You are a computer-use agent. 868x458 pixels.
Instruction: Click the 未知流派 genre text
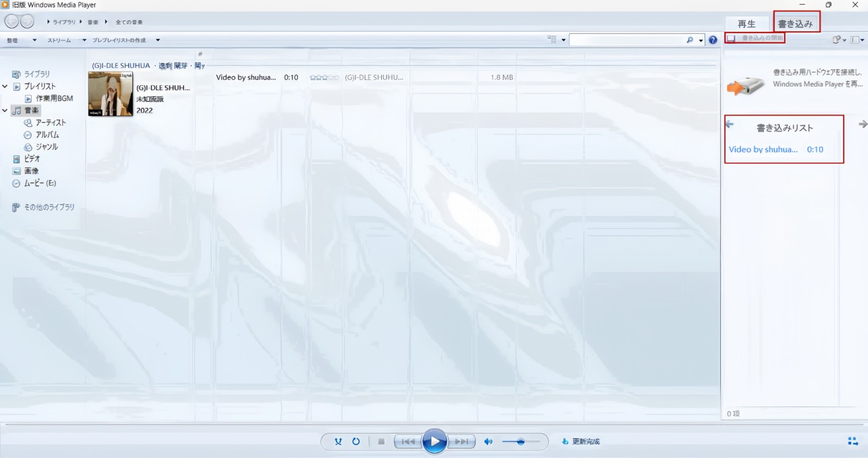point(150,99)
